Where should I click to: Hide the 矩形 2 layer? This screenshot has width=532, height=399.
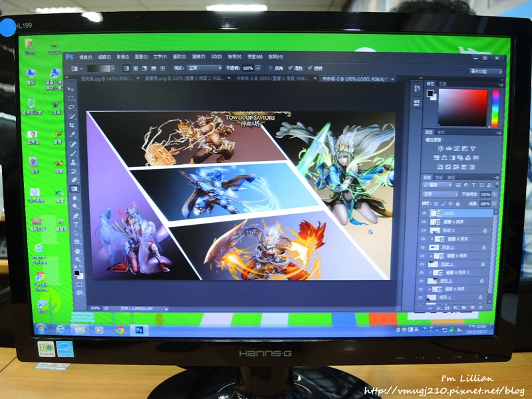click(x=421, y=281)
